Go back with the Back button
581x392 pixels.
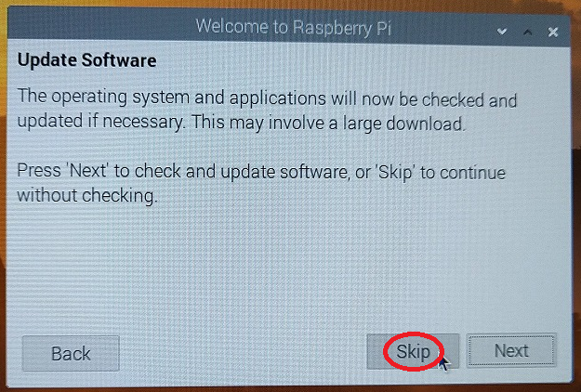point(71,354)
